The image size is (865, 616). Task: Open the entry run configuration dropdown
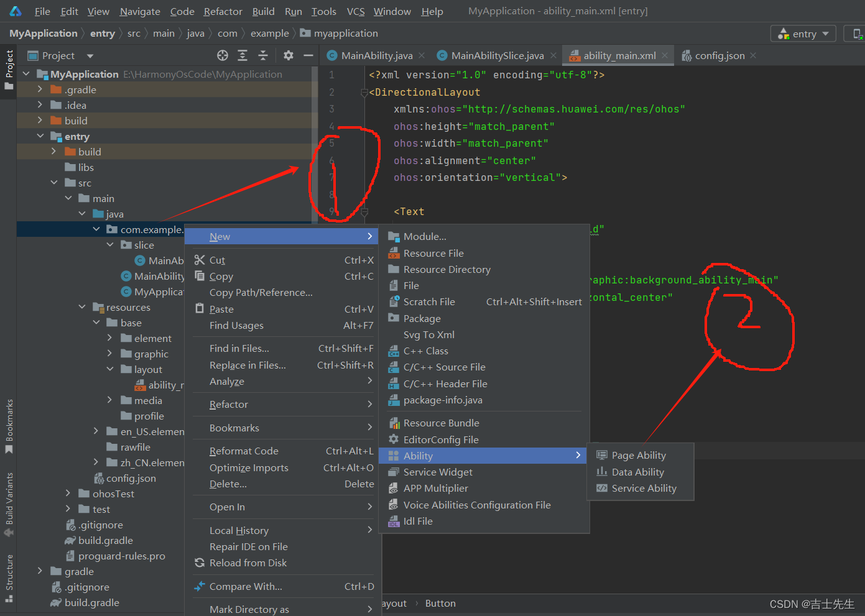803,34
